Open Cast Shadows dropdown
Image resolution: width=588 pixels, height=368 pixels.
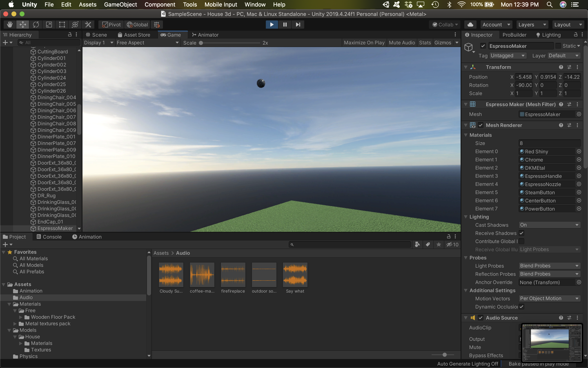click(550, 225)
